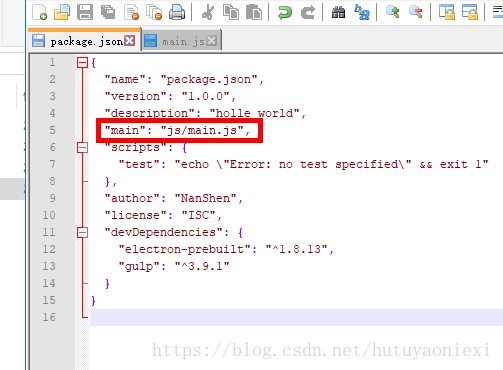Collapse the "devDependencies" block fold marker
The width and height of the screenshot is (503, 370).
pyautogui.click(x=82, y=232)
